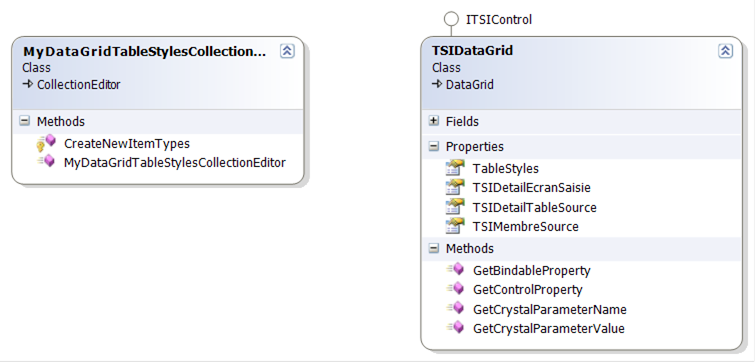Collapse the Properties section of TSIDataGrid
The width and height of the screenshot is (756, 363).
click(x=434, y=146)
